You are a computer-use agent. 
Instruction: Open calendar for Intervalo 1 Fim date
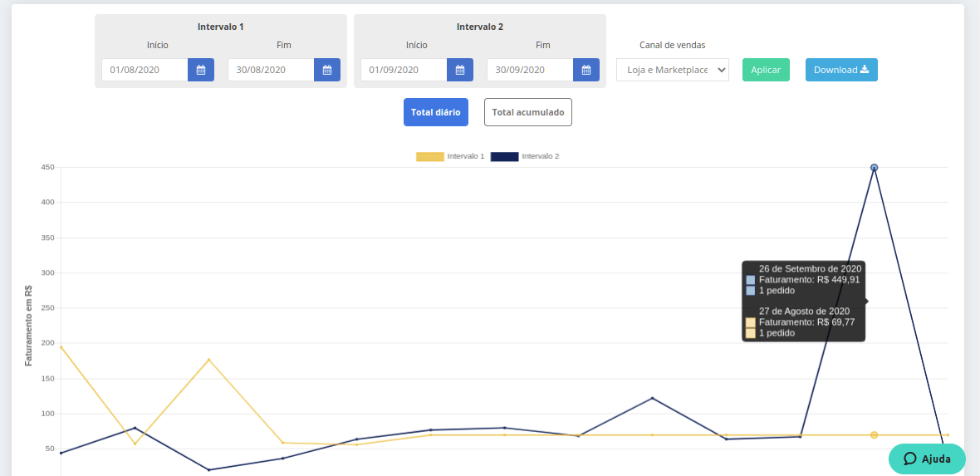point(327,70)
